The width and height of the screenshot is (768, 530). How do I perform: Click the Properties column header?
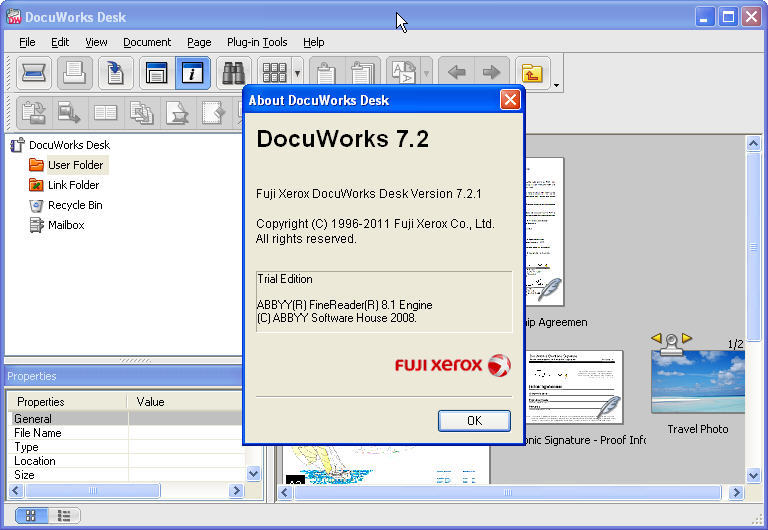click(67, 402)
